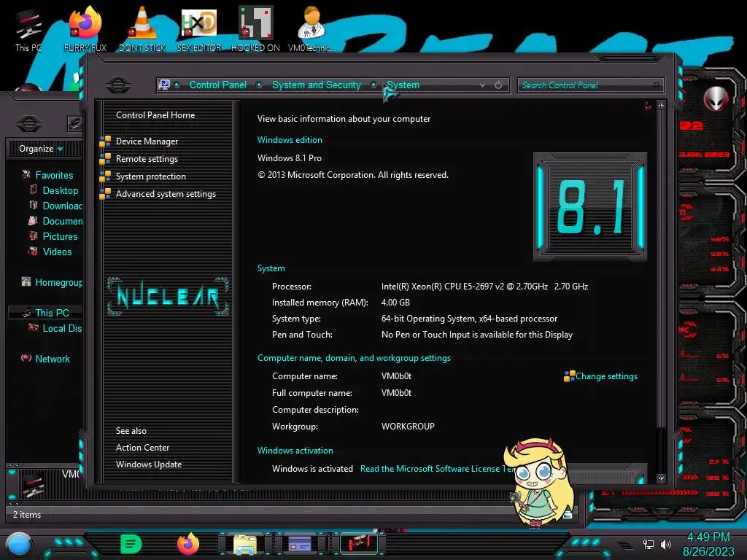Image resolution: width=747 pixels, height=560 pixels.
Task: Open Action Center under See also
Action: (x=142, y=448)
